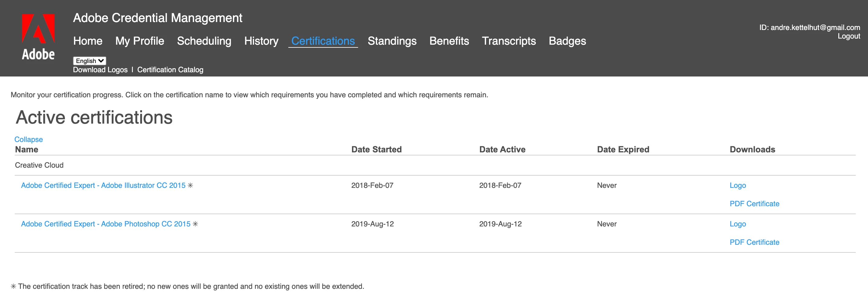The height and width of the screenshot is (298, 868).
Task: Download the PDF Certificate for Photoshop certification
Action: (x=754, y=242)
